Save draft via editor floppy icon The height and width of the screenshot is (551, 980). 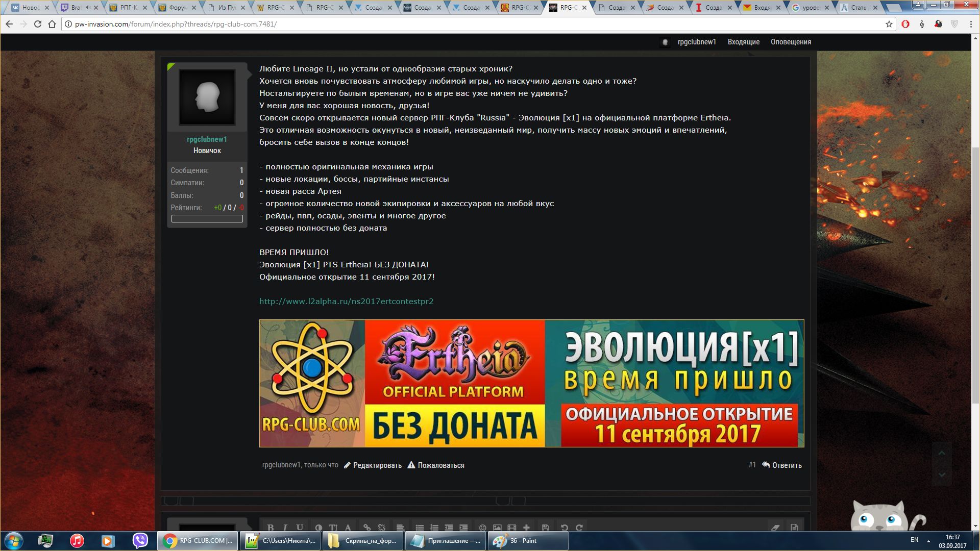point(545,528)
